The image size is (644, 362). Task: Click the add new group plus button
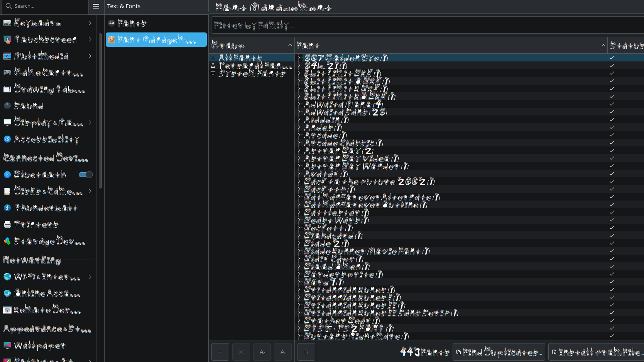click(220, 352)
